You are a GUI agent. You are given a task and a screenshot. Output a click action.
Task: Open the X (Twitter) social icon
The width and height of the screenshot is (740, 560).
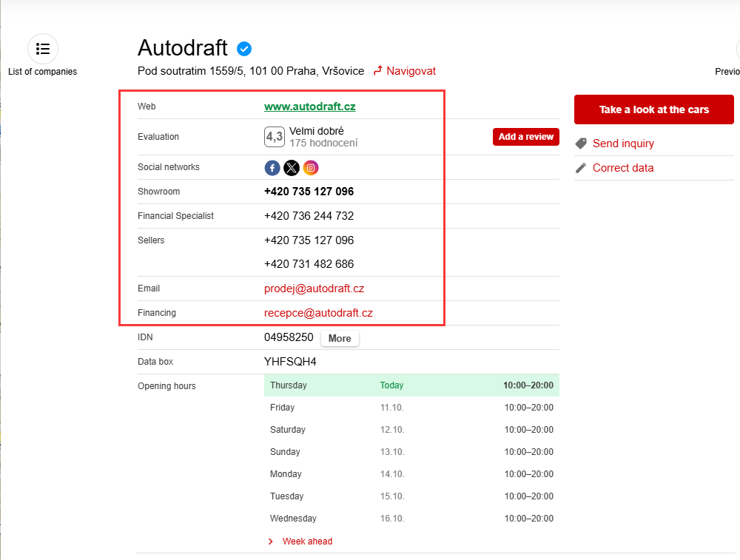[x=292, y=168]
